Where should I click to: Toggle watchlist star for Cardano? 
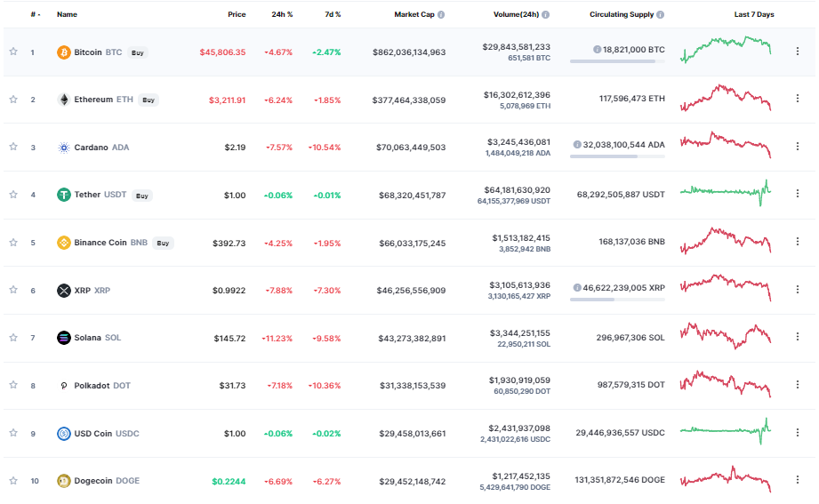click(x=13, y=147)
